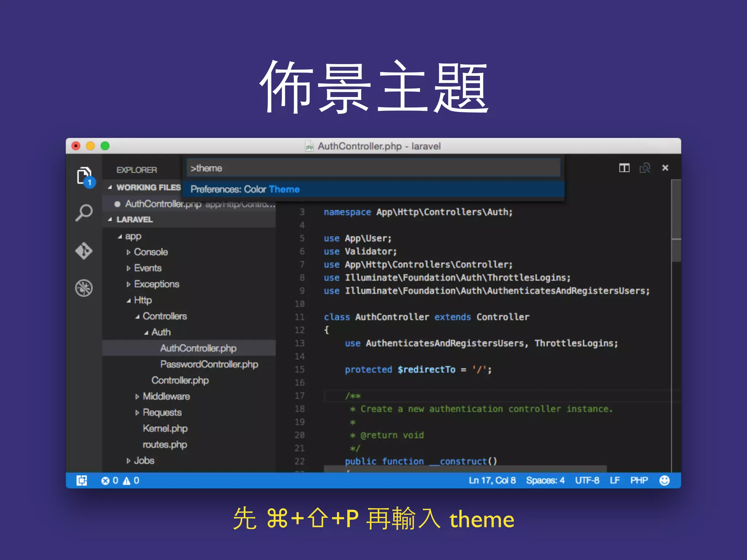Click the '@return void' comment line
747x560 pixels.
pyautogui.click(x=387, y=435)
